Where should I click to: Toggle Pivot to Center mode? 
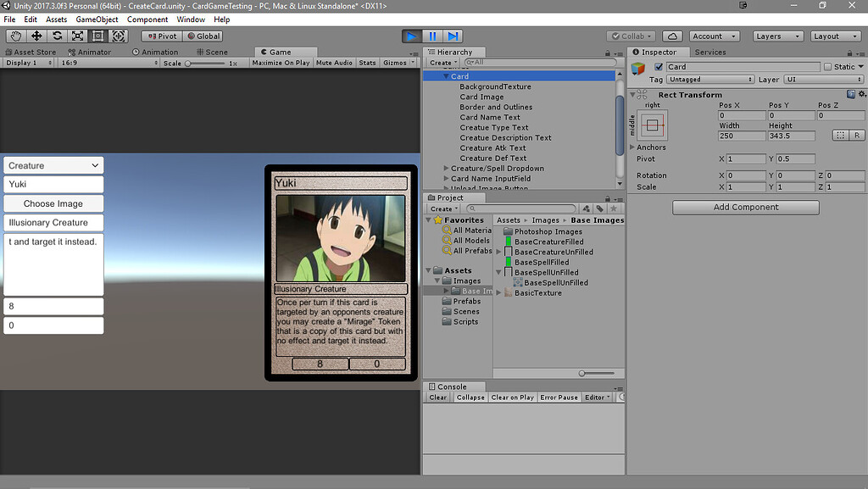(160, 36)
